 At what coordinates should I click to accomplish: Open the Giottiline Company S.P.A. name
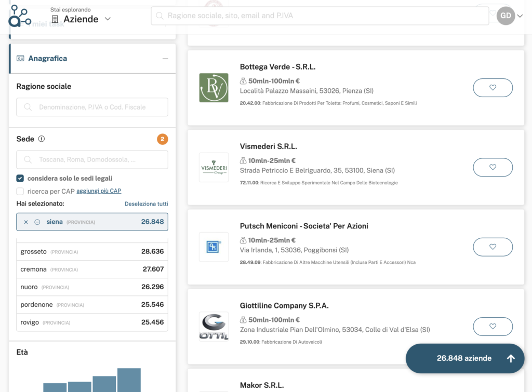click(284, 306)
